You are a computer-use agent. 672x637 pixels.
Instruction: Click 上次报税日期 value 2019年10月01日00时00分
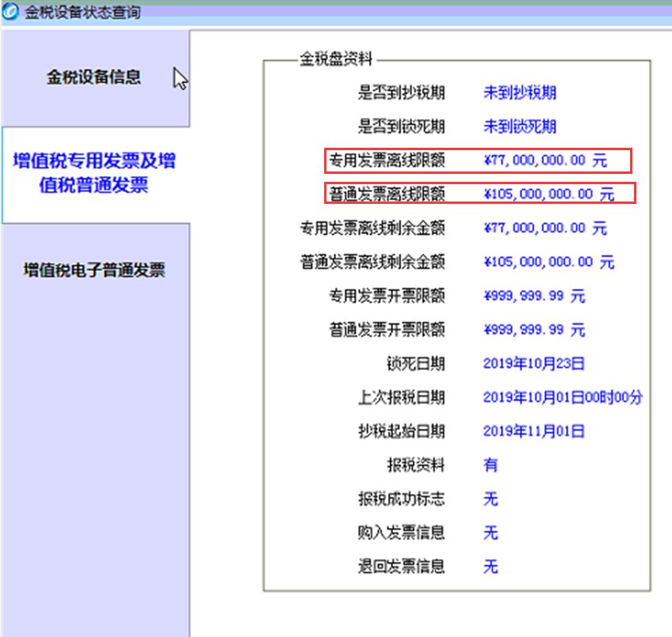[563, 398]
